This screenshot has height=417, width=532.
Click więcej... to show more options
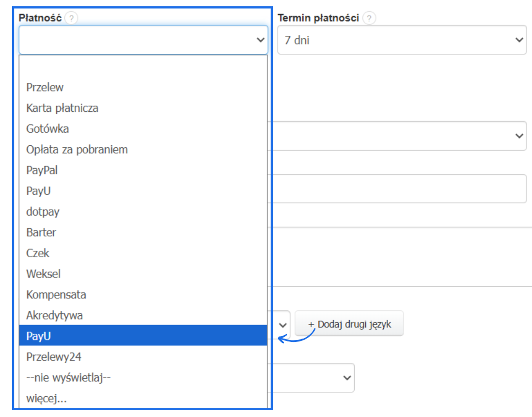click(x=47, y=399)
